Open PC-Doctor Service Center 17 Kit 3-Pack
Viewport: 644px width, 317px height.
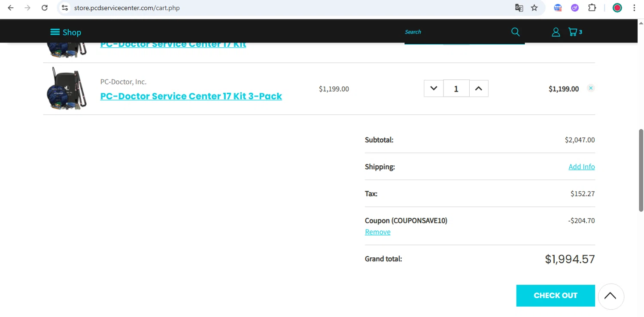pyautogui.click(x=191, y=96)
